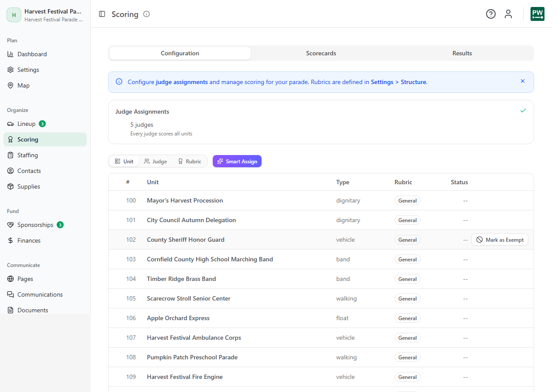Image resolution: width=558 pixels, height=392 pixels.
Task: Click the info icon beside Scoring title
Action: tap(146, 14)
